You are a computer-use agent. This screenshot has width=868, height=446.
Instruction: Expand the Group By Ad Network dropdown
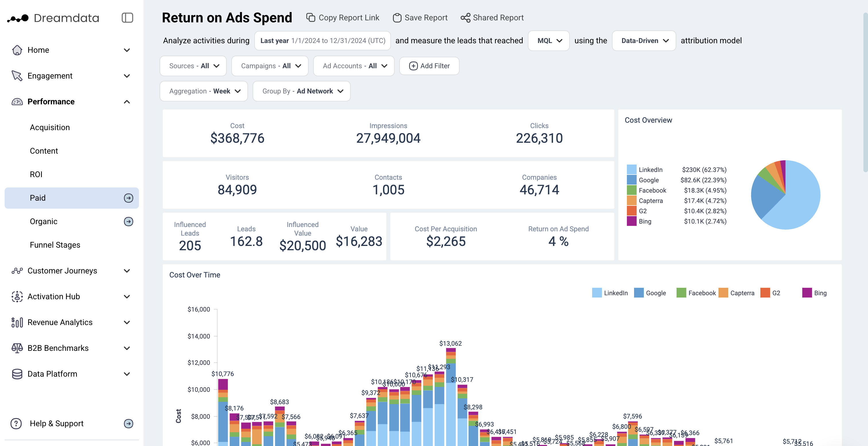tap(302, 91)
